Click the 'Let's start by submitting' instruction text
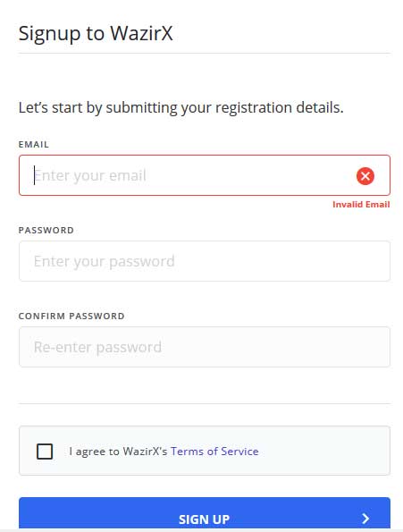This screenshot has width=403, height=532. pos(181,108)
